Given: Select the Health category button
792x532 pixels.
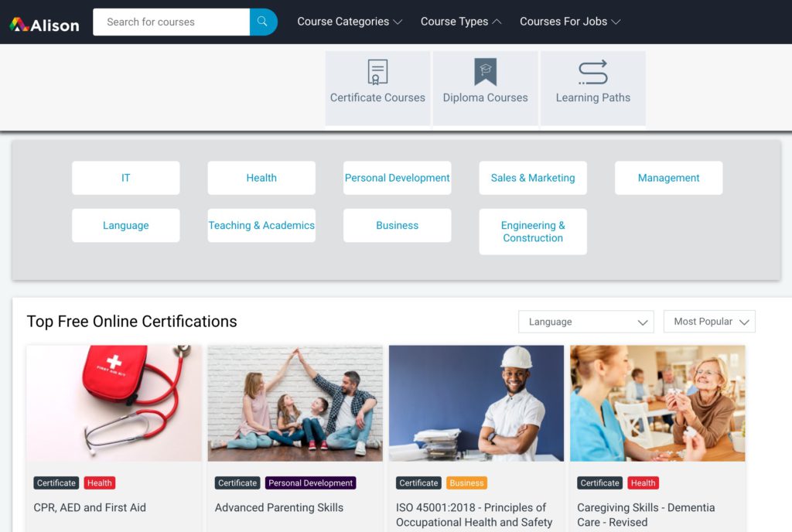Looking at the screenshot, I should pos(261,178).
